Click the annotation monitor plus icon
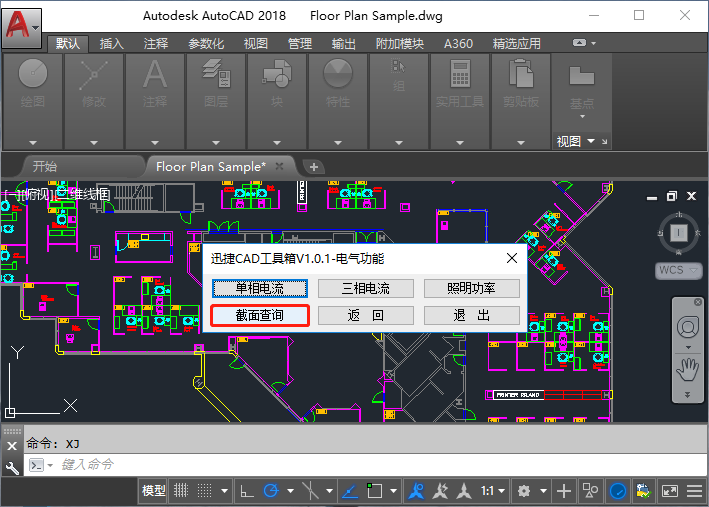This screenshot has width=709, height=507. coord(563,491)
